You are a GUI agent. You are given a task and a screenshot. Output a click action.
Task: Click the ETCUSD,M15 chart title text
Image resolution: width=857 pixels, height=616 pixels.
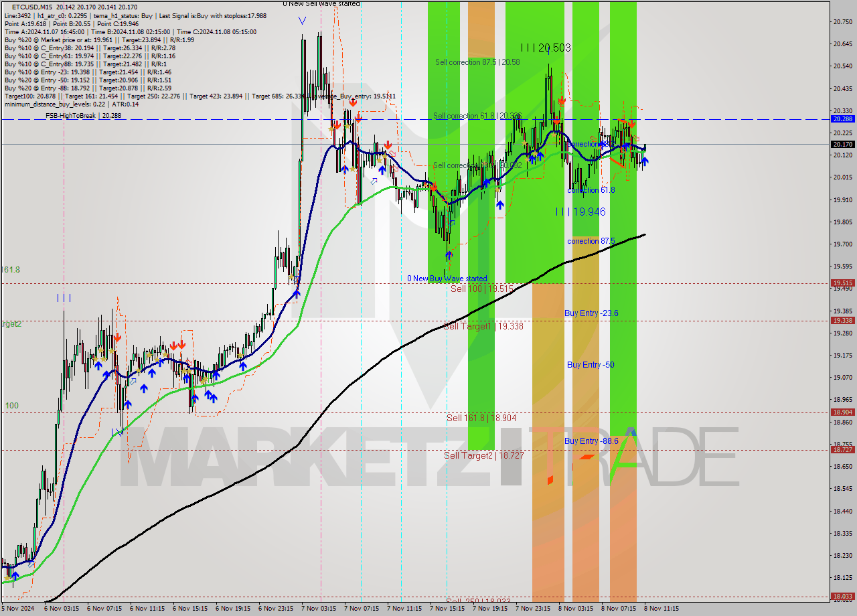pos(32,7)
